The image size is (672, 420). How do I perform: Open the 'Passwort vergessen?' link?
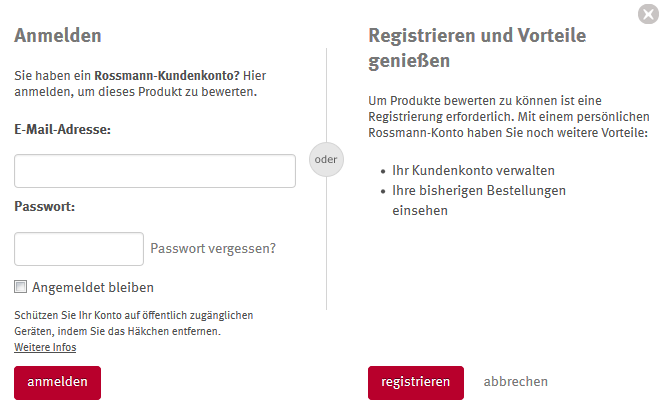click(x=213, y=249)
